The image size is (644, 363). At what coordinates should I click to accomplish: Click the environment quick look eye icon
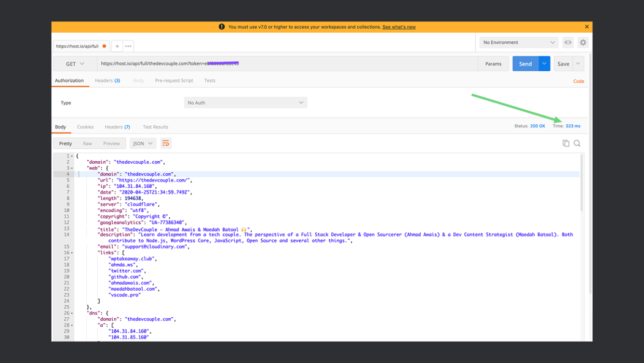tap(568, 43)
